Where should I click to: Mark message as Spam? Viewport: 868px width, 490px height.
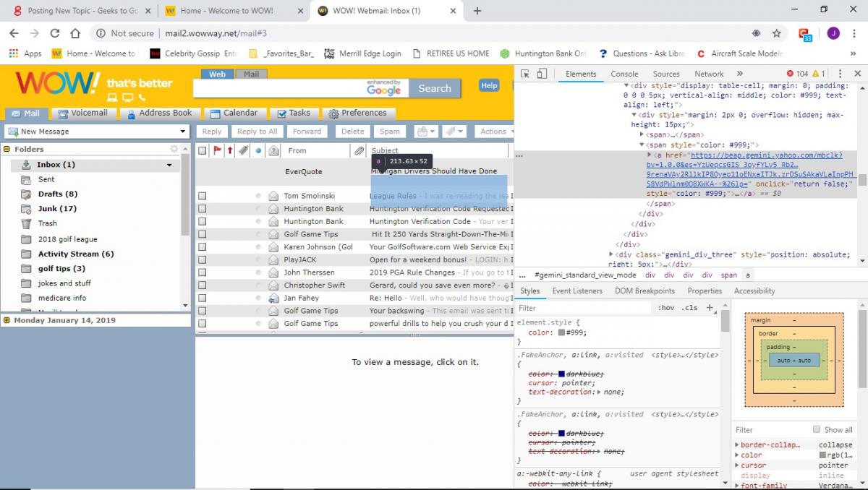pyautogui.click(x=390, y=132)
